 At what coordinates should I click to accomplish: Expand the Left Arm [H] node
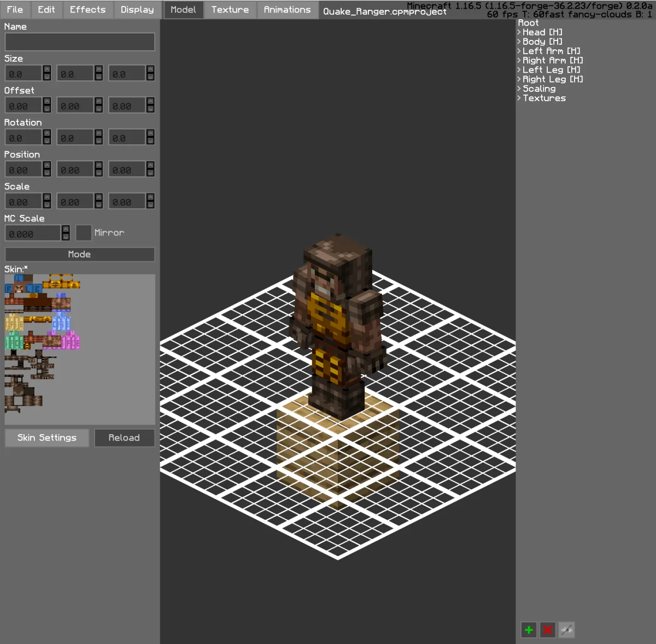[x=519, y=51]
